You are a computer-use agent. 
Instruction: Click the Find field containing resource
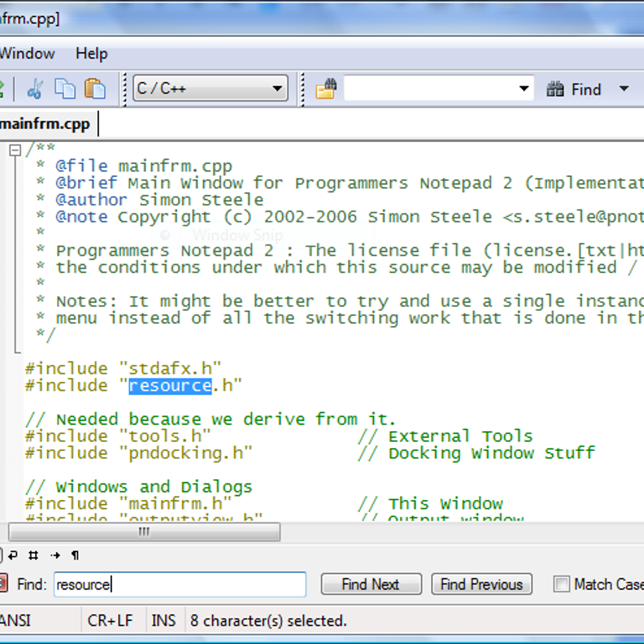(x=180, y=584)
